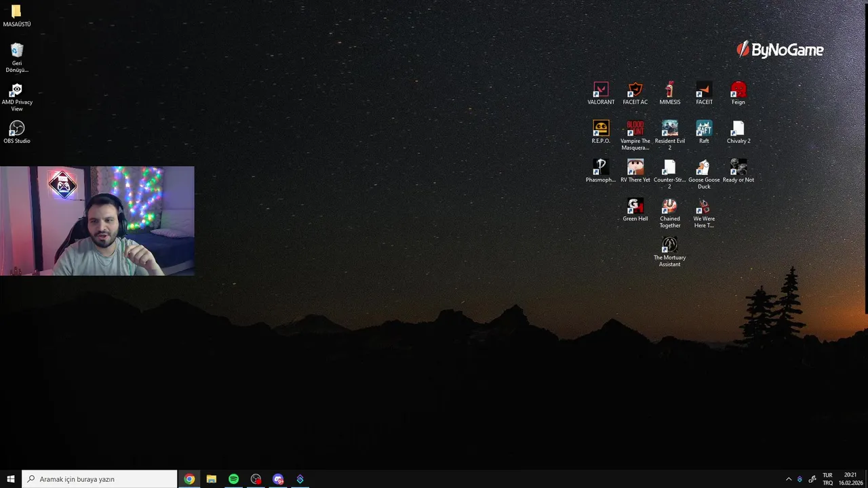This screenshot has height=488, width=868.
Task: Select the MASAÜSTÜ folder icon
Action: (x=17, y=16)
